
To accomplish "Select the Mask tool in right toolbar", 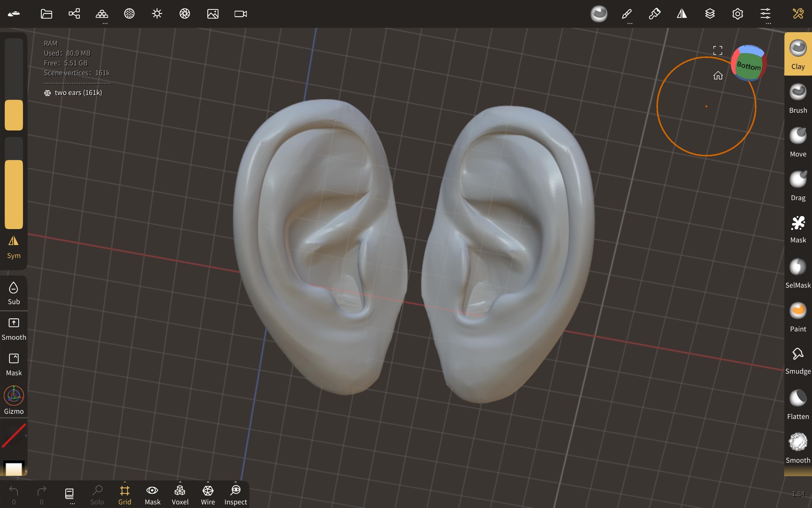I will (x=798, y=229).
